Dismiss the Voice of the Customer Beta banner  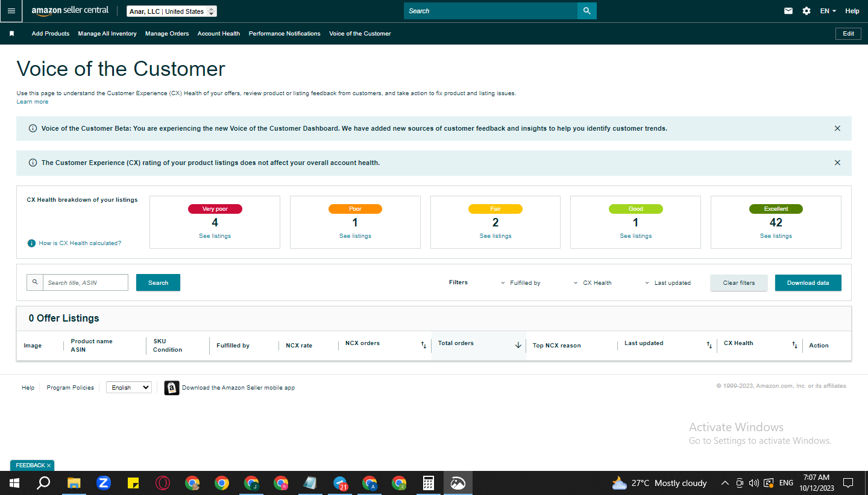pos(837,128)
